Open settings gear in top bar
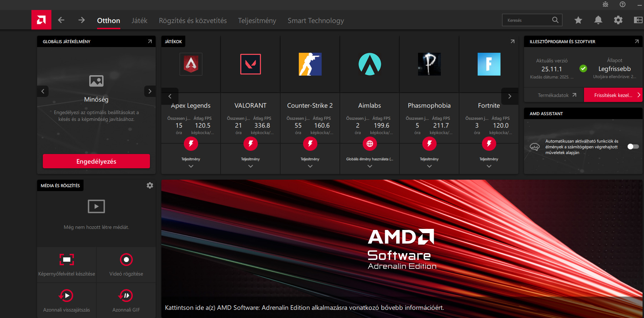The image size is (644, 318). 618,20
